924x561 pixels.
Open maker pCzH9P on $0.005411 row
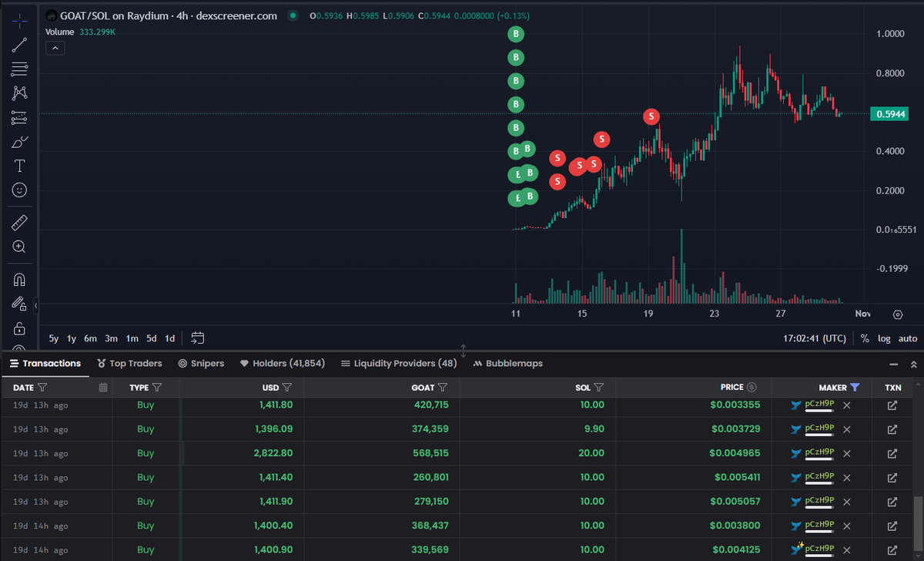click(x=819, y=476)
